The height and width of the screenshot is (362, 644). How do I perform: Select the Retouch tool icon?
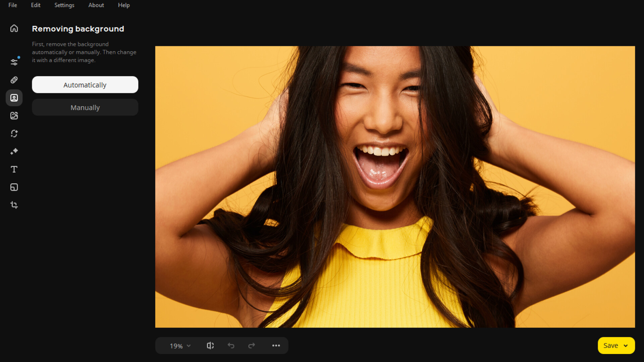[x=14, y=80]
